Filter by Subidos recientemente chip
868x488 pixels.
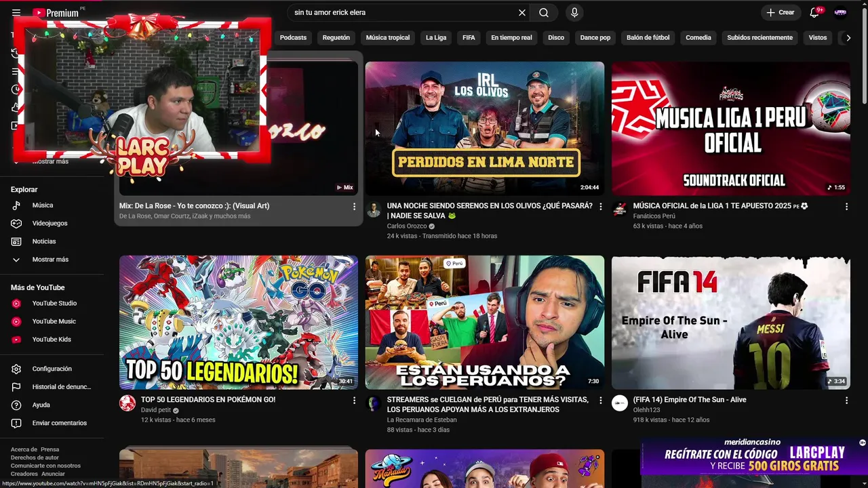click(x=759, y=37)
